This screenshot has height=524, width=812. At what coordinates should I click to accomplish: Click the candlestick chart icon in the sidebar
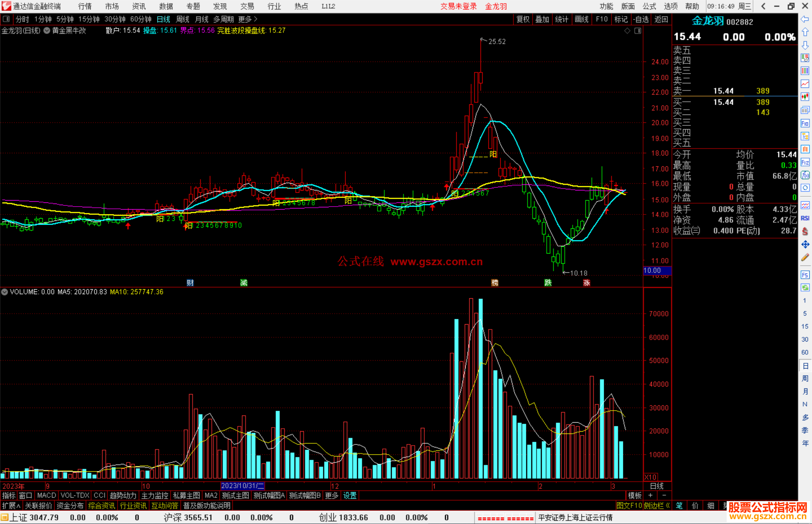coord(805,97)
